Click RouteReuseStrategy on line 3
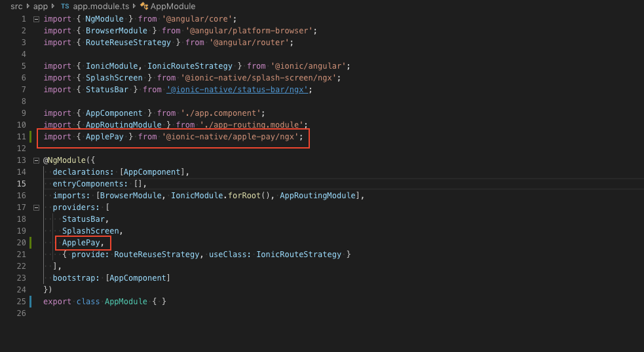This screenshot has height=352, width=644. (128, 43)
